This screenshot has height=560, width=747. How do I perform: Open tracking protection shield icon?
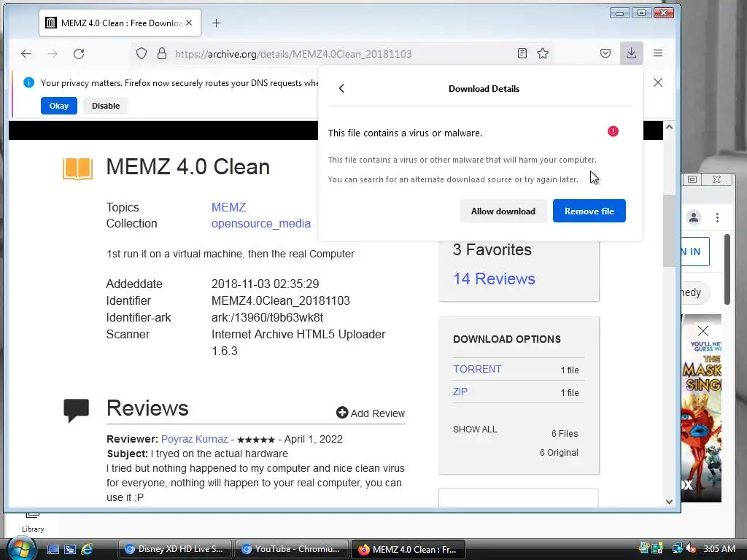pyautogui.click(x=142, y=53)
